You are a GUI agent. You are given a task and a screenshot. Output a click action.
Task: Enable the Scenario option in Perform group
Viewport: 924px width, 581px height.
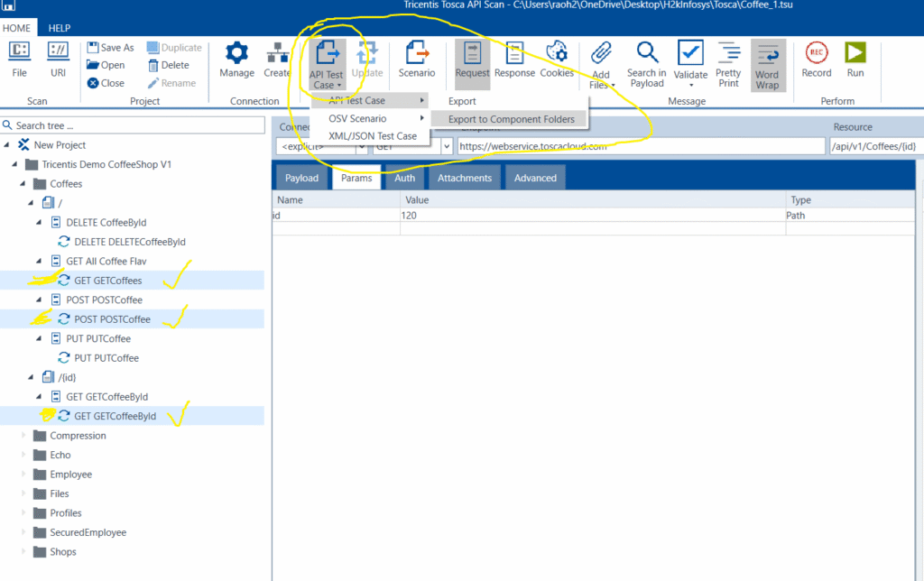[x=417, y=57]
